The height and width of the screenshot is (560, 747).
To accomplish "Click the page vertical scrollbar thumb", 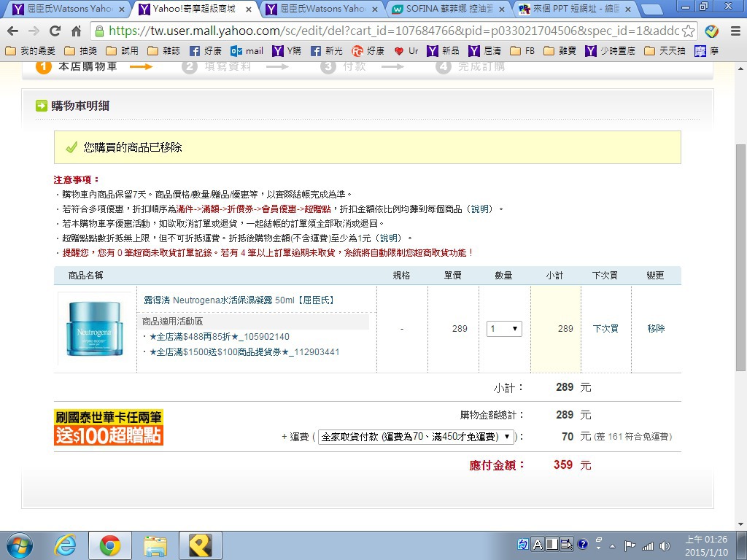I will click(740, 257).
